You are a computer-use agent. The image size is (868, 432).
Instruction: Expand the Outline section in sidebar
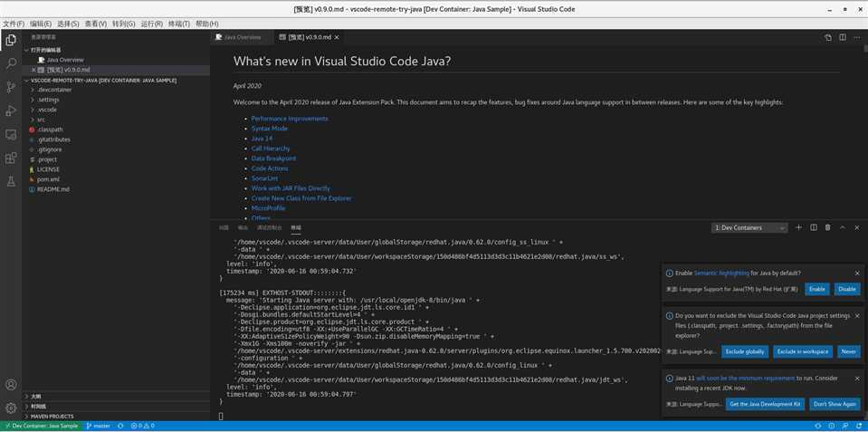coord(116,397)
